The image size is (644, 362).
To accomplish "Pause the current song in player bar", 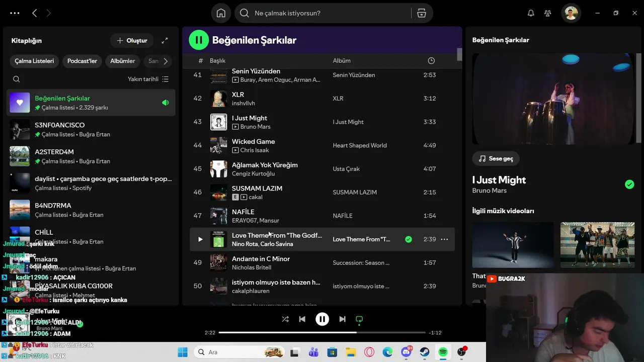I will tap(322, 319).
